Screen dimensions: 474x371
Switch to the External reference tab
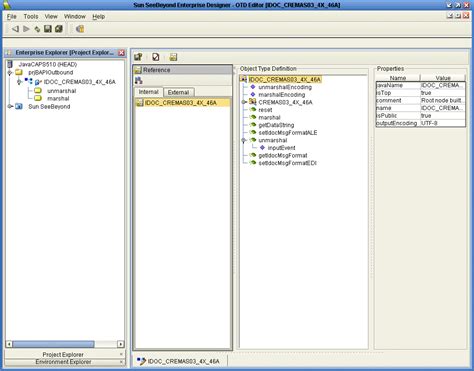[x=179, y=92]
